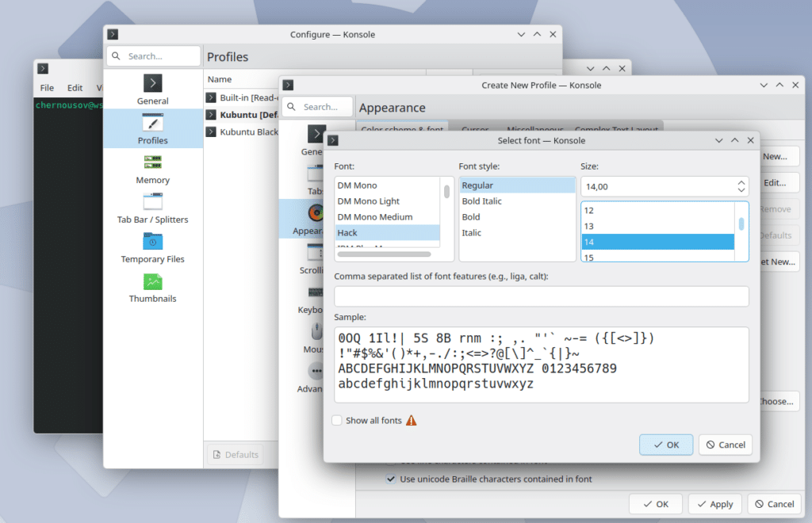Open Memory section in Configure Konsole sidebar
Screen dimensions: 812x523
153,169
